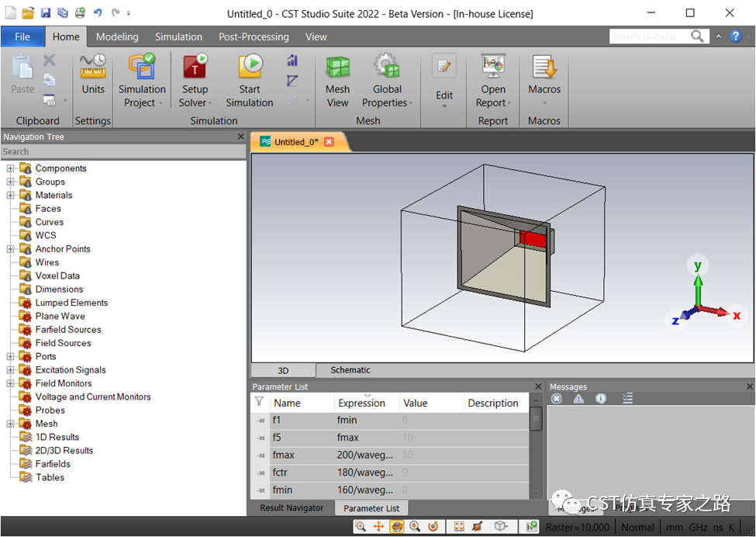The image size is (756, 537).
Task: Select 1D Results in navigation tree
Action: pyautogui.click(x=57, y=437)
